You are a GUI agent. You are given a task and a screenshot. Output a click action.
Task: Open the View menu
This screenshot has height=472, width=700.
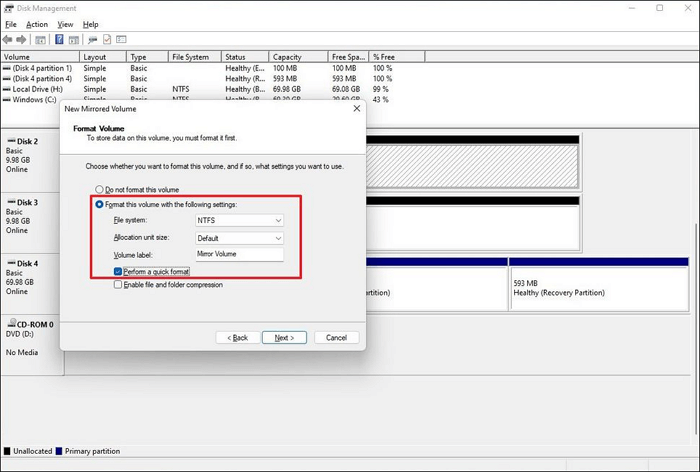65,25
